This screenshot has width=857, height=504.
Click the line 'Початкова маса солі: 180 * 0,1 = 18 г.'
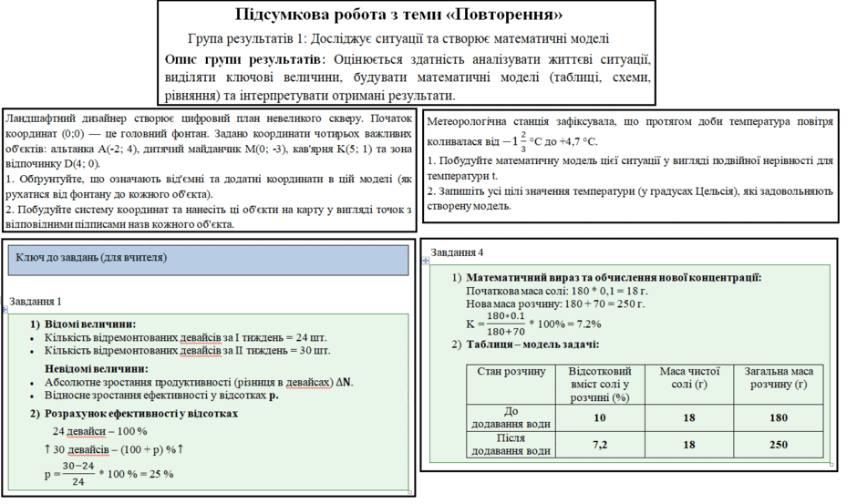coord(557,291)
